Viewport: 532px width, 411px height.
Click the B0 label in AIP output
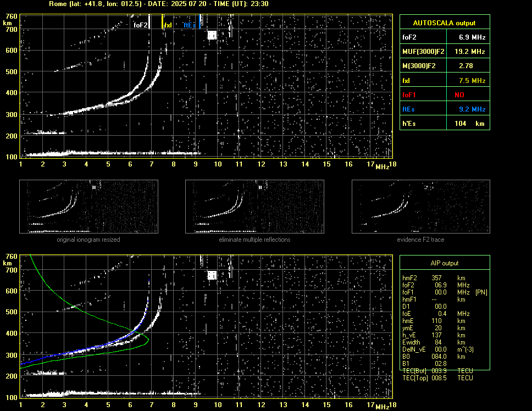pos(406,357)
